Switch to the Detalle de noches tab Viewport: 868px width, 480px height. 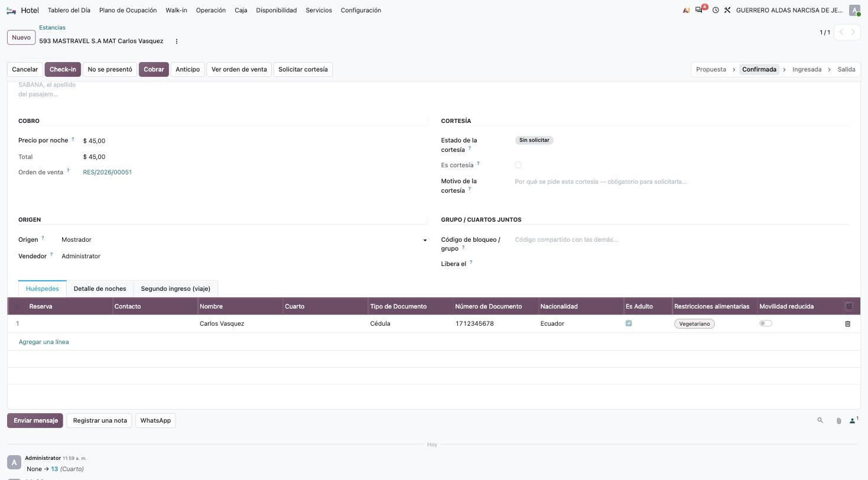pyautogui.click(x=100, y=288)
